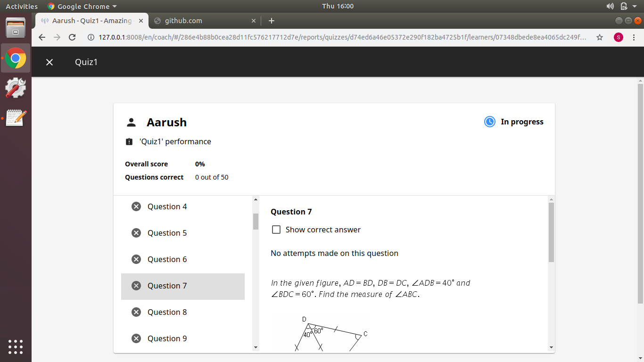Screen dimensions: 644x362
Task: Click the site information icon in address bar
Action: pyautogui.click(x=91, y=37)
